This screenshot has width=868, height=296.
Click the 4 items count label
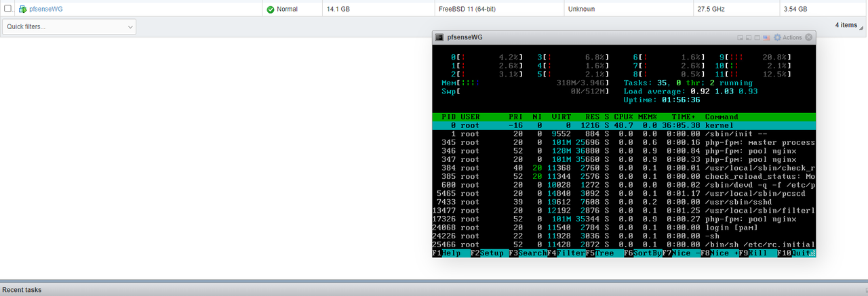846,25
